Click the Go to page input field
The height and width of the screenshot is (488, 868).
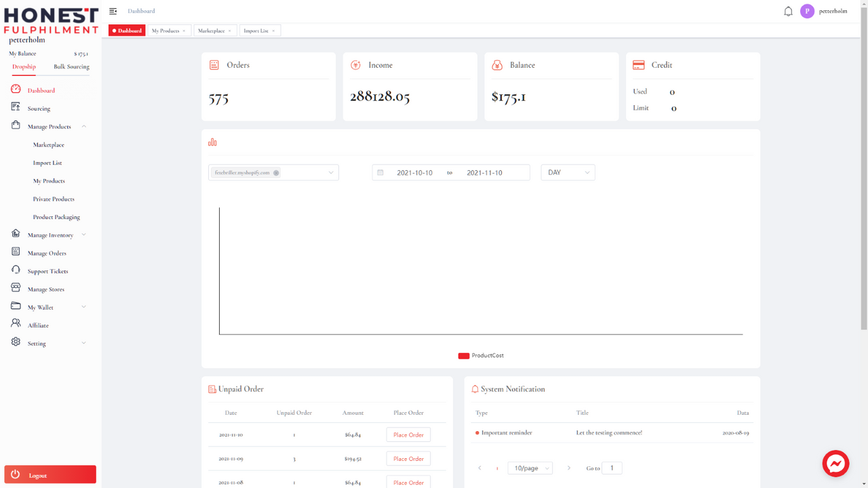click(611, 468)
